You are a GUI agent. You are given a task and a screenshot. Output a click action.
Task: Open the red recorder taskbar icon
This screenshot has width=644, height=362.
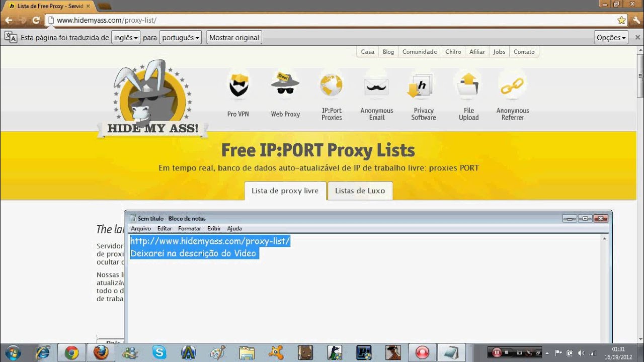[422, 352]
